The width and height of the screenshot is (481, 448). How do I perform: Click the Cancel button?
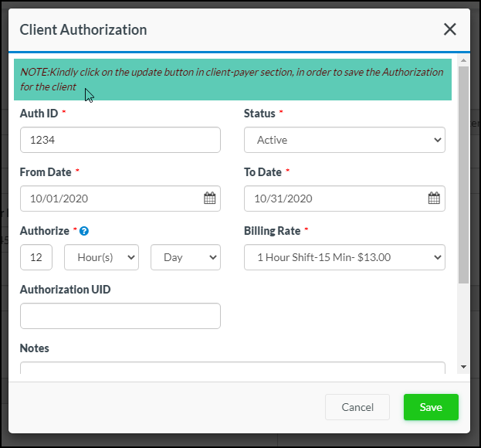(x=357, y=407)
